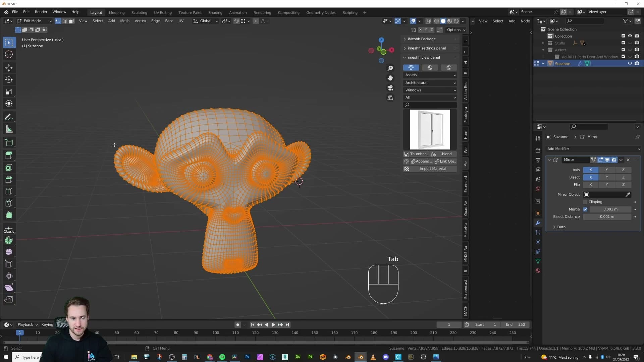Open Global transform orientation dropdown

click(206, 21)
